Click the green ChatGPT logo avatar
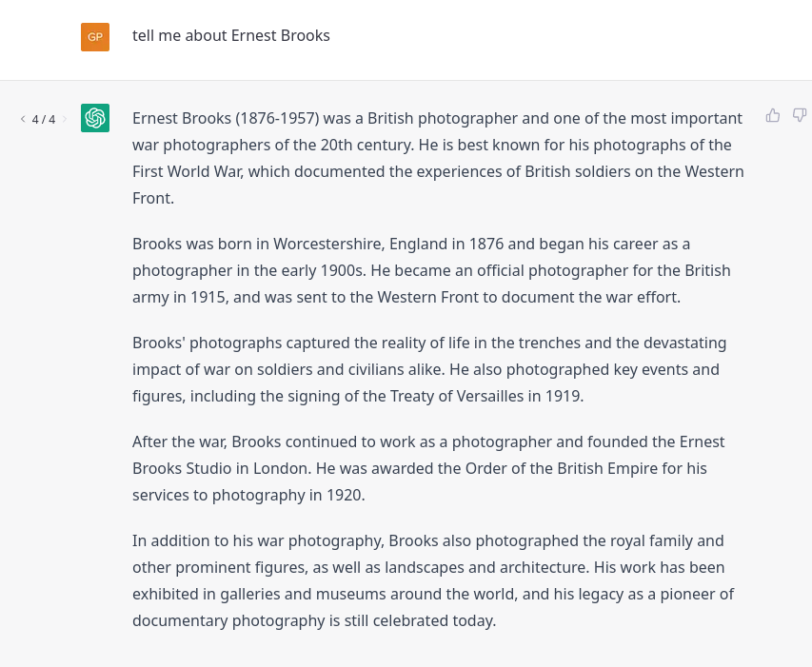Image resolution: width=812 pixels, height=667 pixels. click(95, 118)
